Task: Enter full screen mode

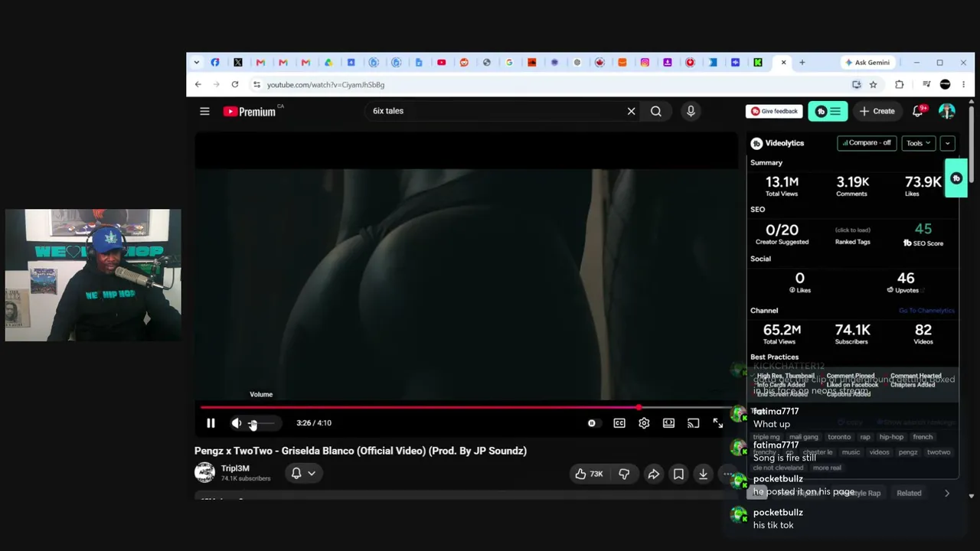Action: [x=717, y=423]
